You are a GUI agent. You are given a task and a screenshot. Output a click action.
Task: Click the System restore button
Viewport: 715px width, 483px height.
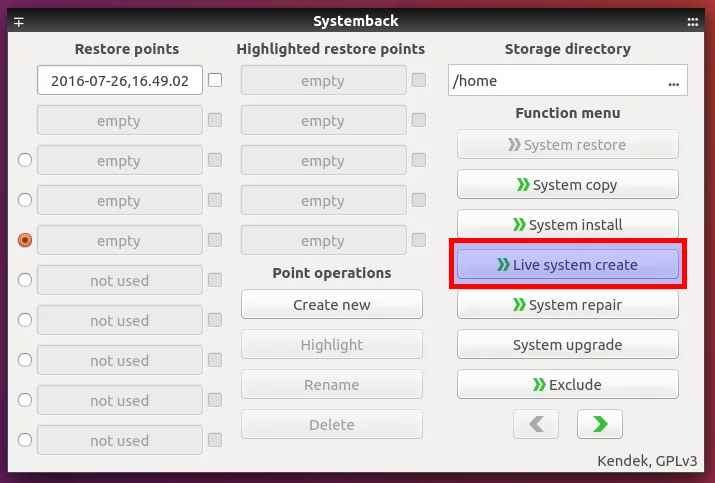tap(568, 145)
